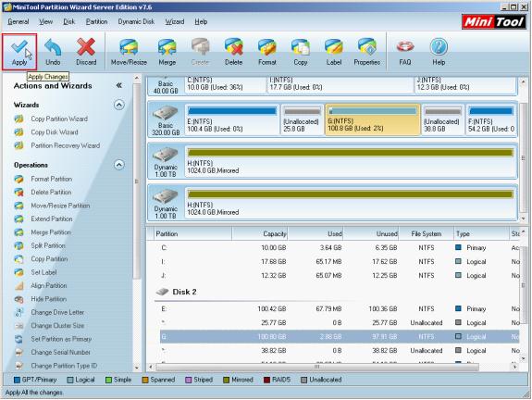The image size is (532, 400).
Task: Sort by the Type column header
Action: 482,234
